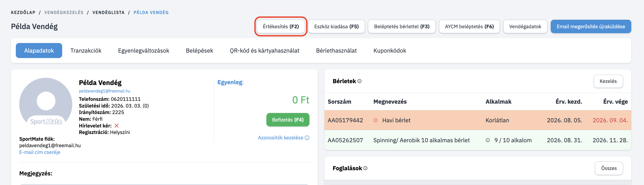
Task: Click Spinning/ Aerobik 10 alkalmas bérlet name
Action: pos(421,140)
